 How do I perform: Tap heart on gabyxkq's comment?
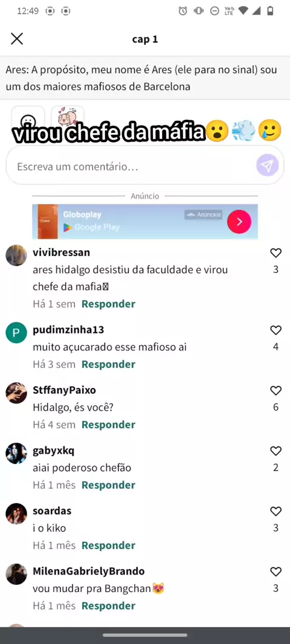(275, 451)
